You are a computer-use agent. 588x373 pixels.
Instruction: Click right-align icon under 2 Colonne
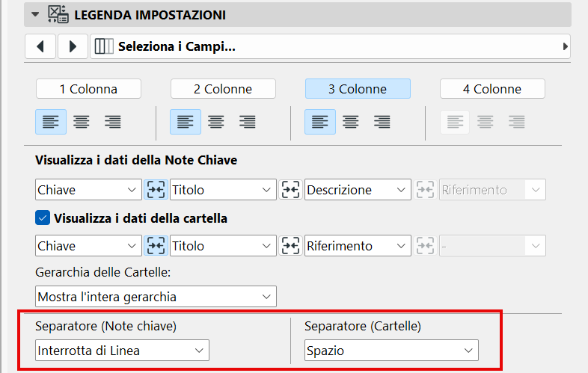(248, 122)
